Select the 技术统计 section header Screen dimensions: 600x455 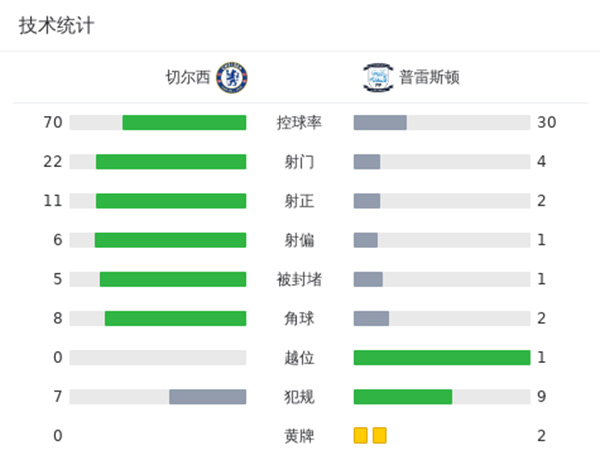click(56, 26)
